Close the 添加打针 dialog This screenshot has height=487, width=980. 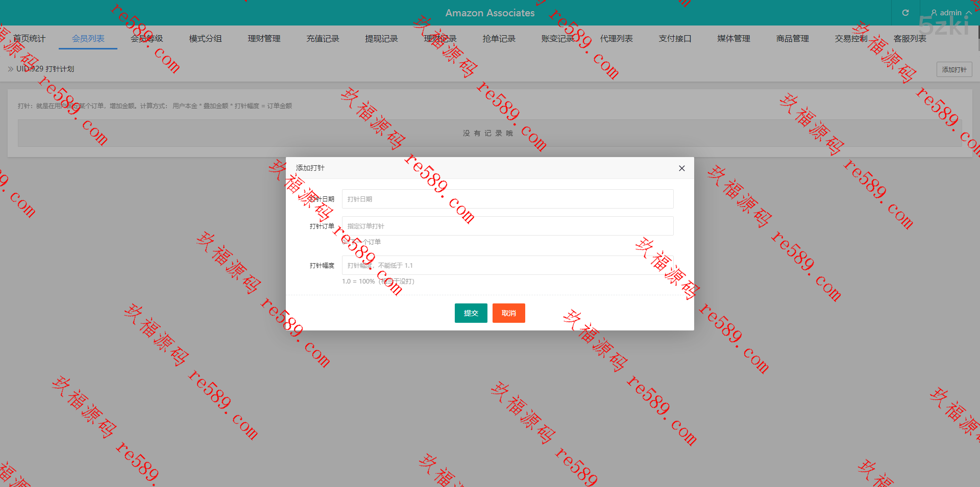tap(681, 168)
